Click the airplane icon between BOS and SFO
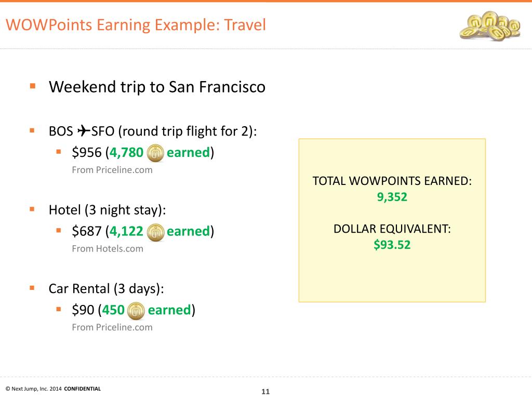Image resolution: width=532 pixels, height=399 pixels. point(84,130)
